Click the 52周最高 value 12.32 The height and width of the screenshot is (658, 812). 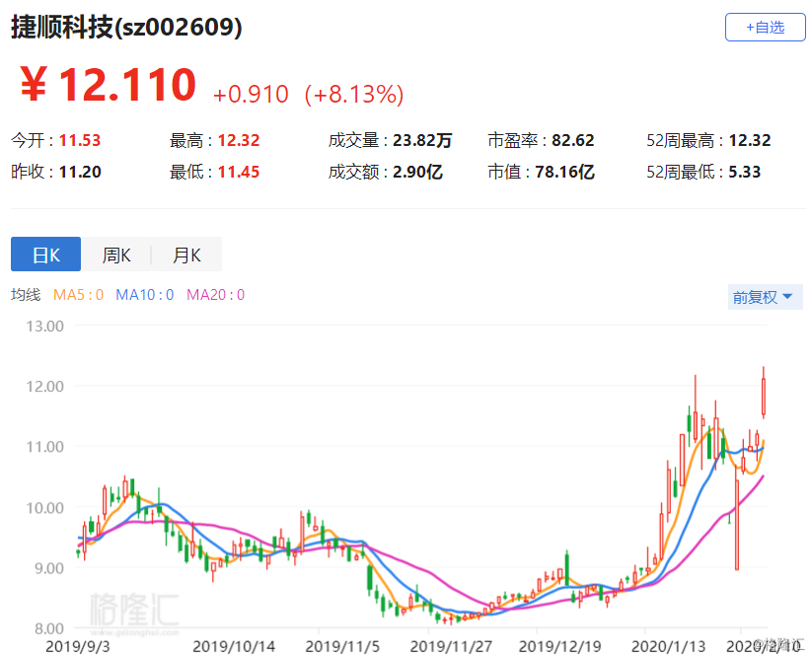point(749,140)
